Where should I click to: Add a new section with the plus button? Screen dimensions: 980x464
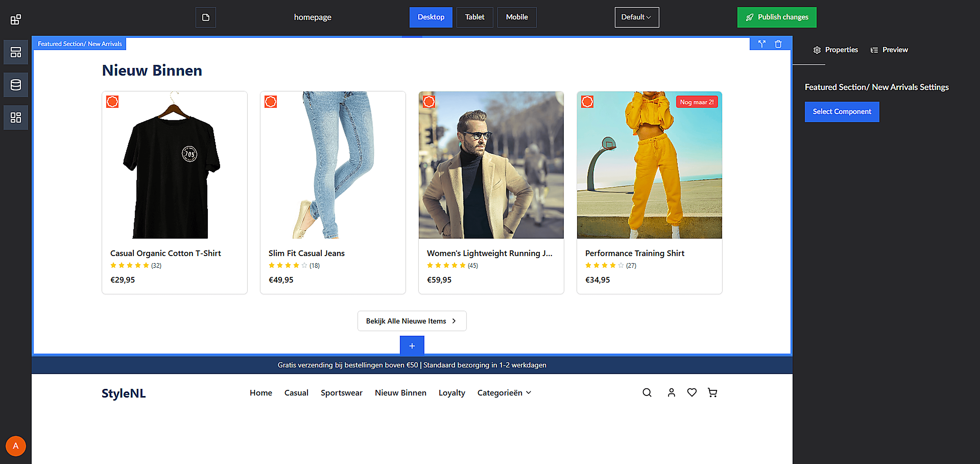pyautogui.click(x=412, y=346)
